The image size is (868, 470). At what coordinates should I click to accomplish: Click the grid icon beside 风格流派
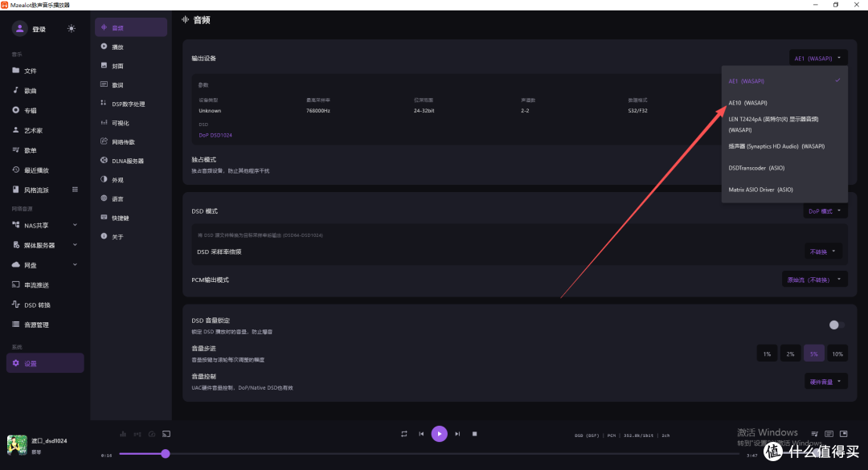coord(75,190)
